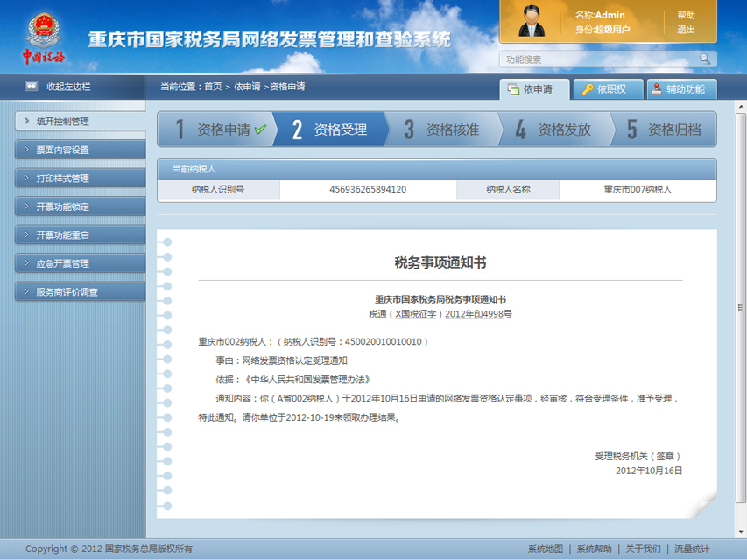Click the underlined X国税征字 text
The image size is (747, 560).
click(415, 314)
